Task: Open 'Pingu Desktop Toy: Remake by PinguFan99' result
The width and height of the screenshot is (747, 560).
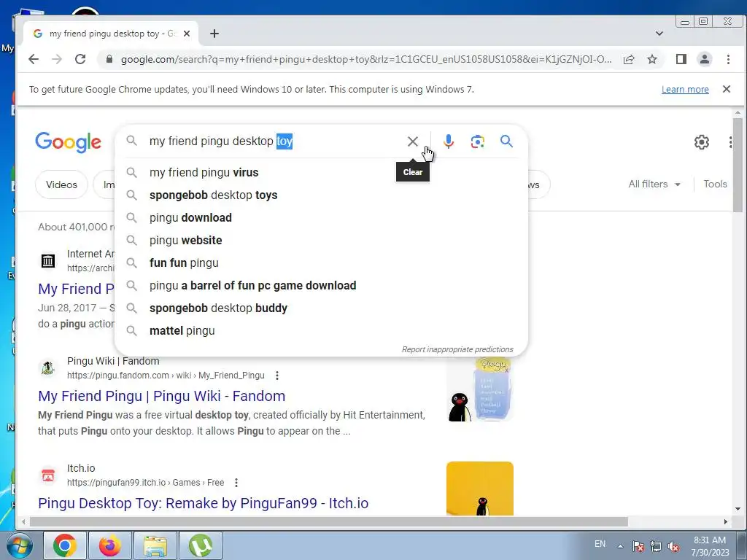Action: coord(203,503)
